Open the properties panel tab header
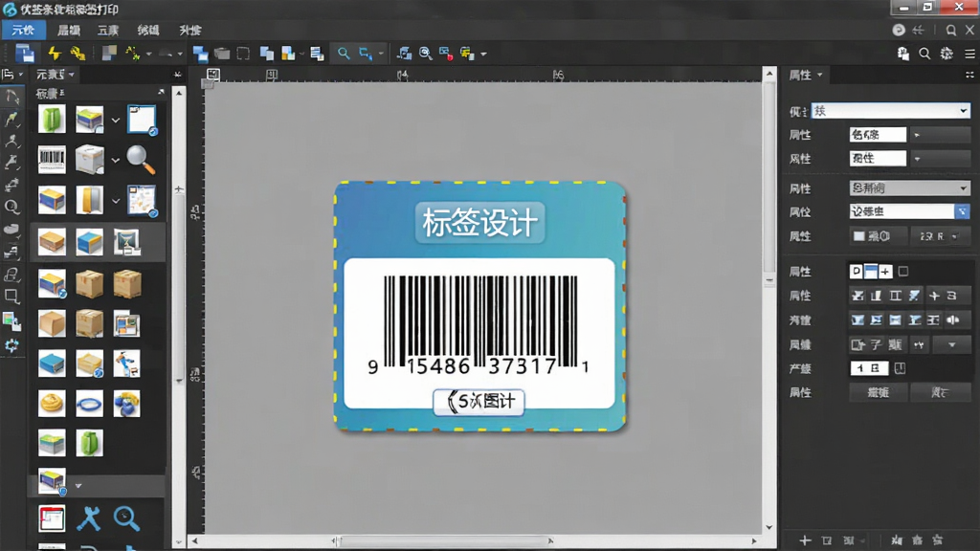 click(x=805, y=75)
